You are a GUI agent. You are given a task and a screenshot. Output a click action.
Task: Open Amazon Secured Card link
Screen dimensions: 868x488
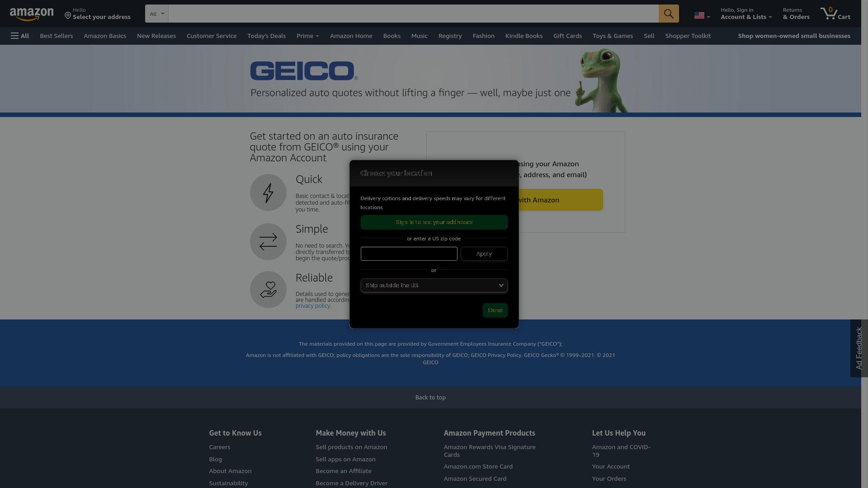click(x=475, y=479)
